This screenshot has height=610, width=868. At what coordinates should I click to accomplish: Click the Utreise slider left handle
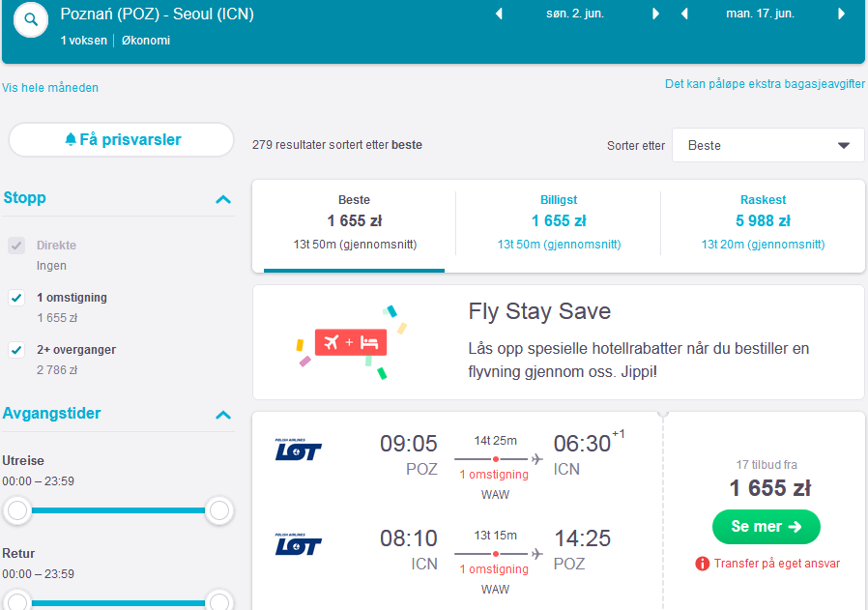point(17,510)
